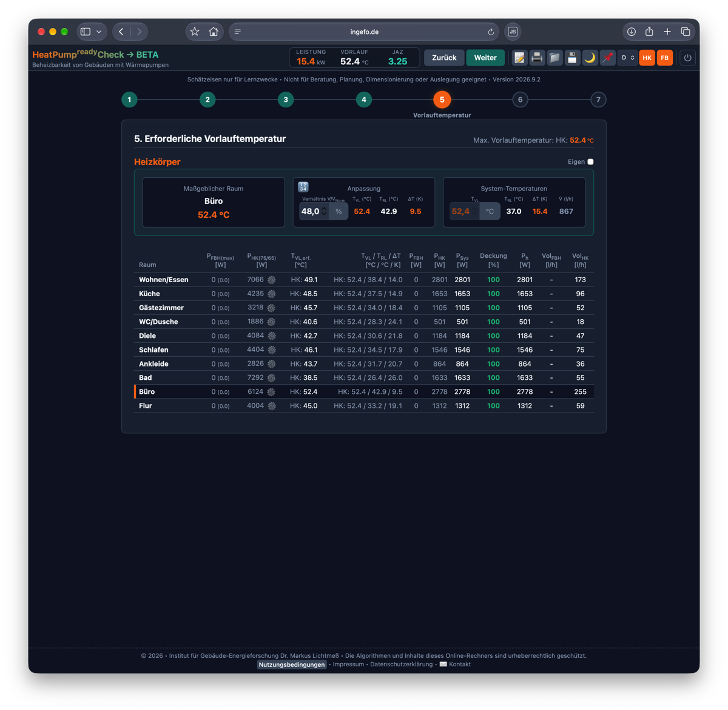Open the JS extension icon

(513, 32)
